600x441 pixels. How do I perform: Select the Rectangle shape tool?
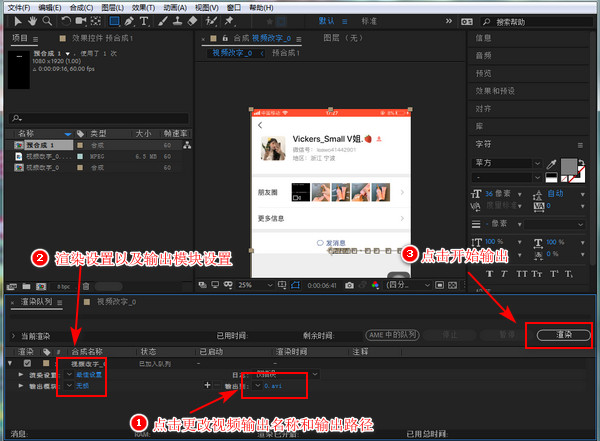(x=114, y=20)
